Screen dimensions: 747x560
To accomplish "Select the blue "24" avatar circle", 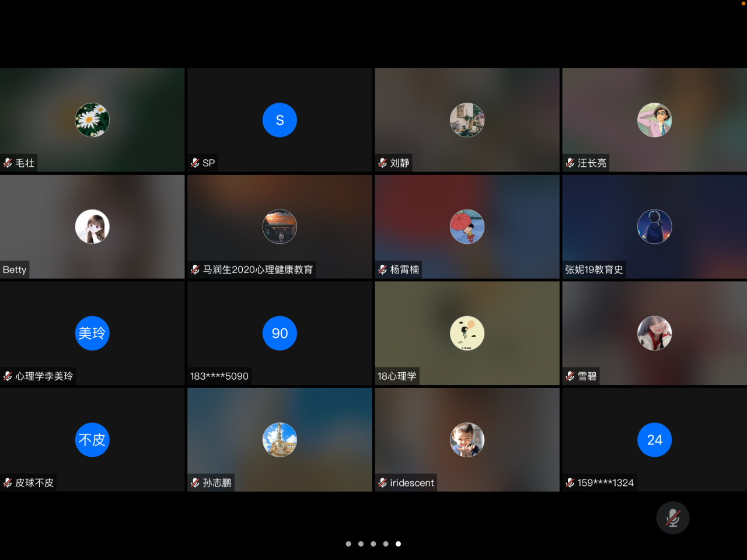I will click(654, 440).
